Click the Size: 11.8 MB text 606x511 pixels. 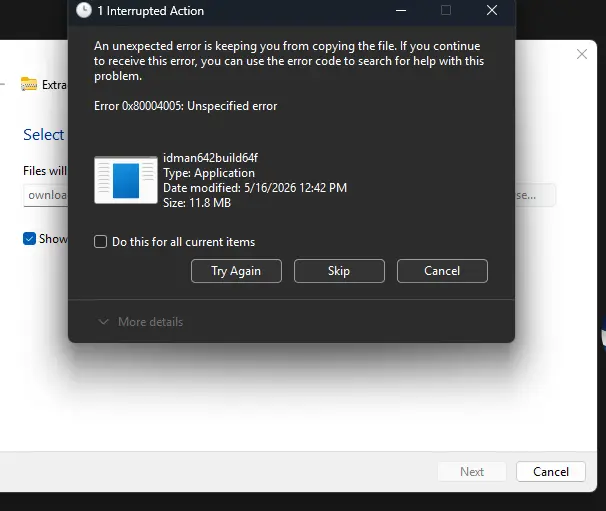(x=197, y=203)
